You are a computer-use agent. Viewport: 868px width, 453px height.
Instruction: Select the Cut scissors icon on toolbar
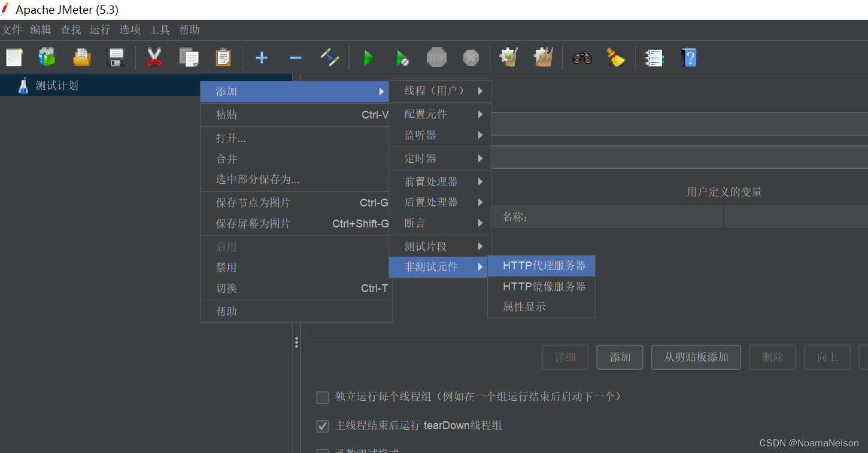tap(154, 57)
